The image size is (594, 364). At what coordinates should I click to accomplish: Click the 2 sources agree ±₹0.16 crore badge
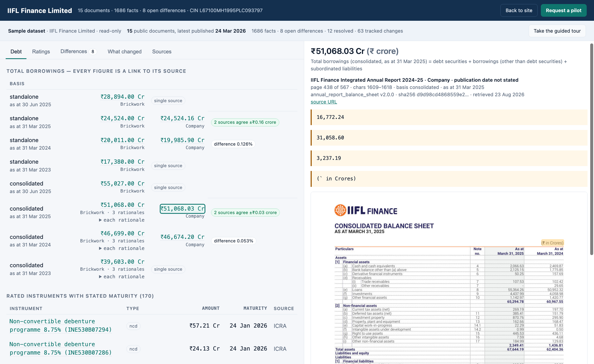(x=245, y=122)
